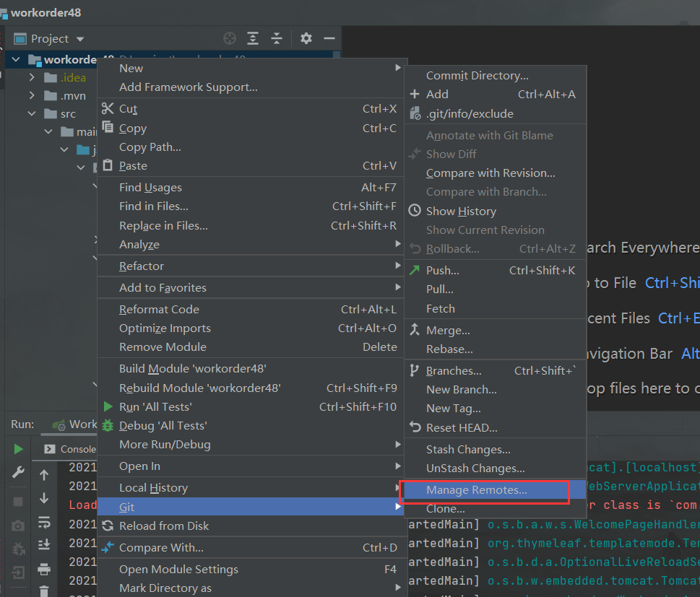Choose Compare With...
The height and width of the screenshot is (597, 700).
pos(251,547)
